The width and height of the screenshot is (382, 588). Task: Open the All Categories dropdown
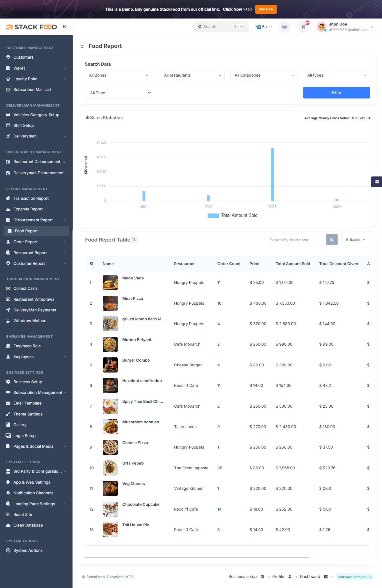click(x=263, y=75)
